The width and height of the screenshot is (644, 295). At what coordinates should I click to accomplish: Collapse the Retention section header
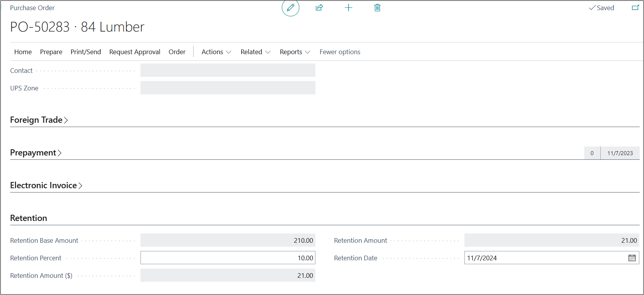pyautogui.click(x=28, y=218)
